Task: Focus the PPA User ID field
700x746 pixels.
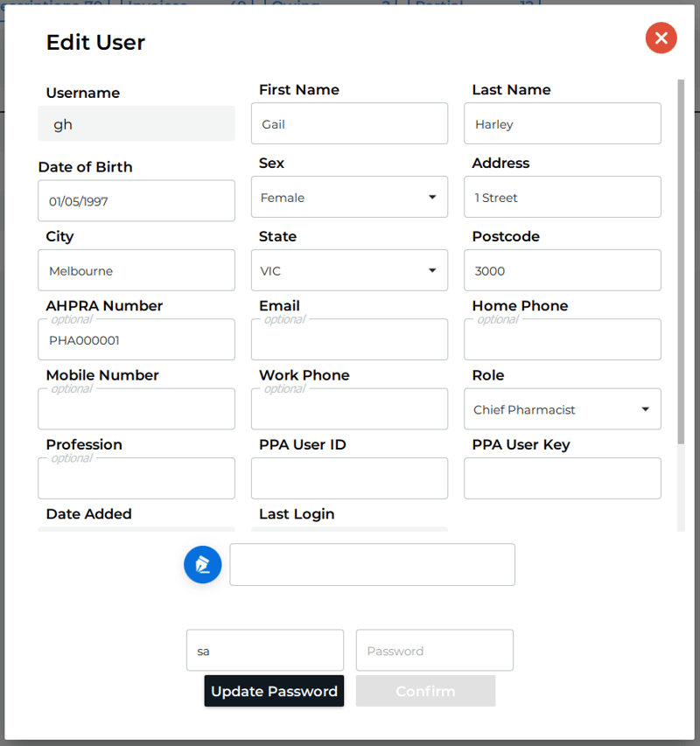Action: point(349,478)
